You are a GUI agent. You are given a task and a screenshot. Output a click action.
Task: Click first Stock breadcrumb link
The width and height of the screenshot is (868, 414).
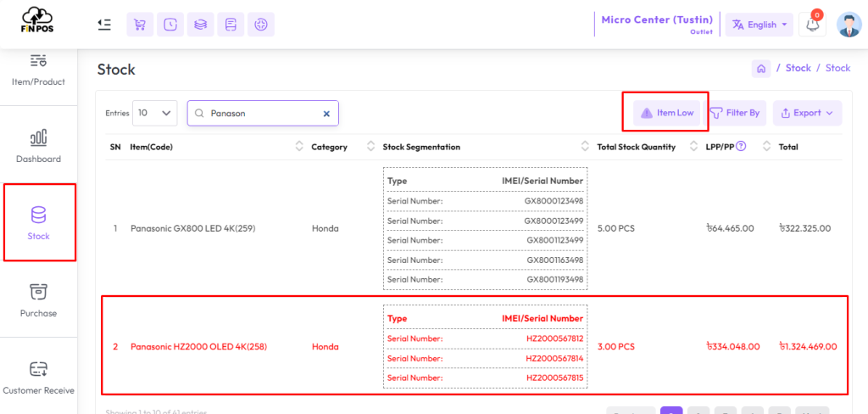(798, 68)
